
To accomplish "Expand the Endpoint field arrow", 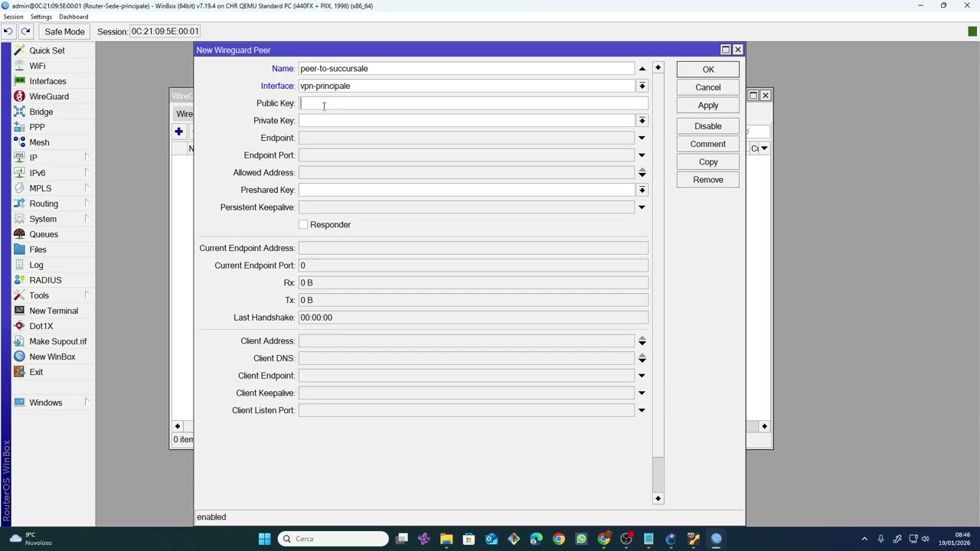I will (x=642, y=138).
